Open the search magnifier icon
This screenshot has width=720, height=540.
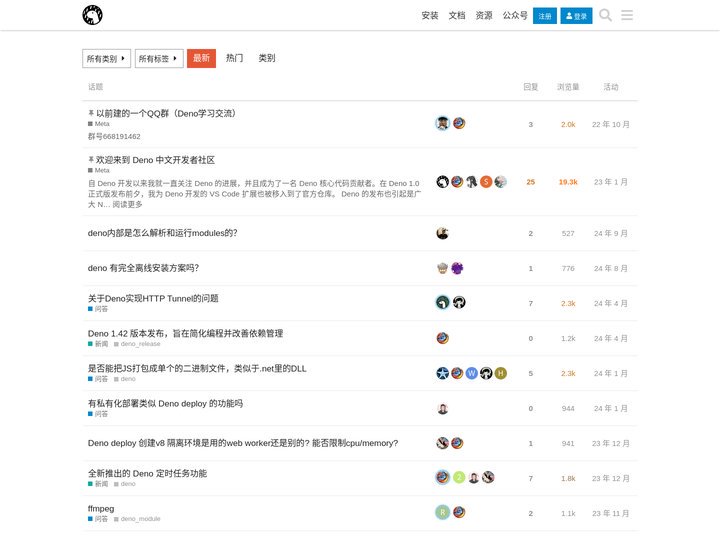(x=605, y=15)
